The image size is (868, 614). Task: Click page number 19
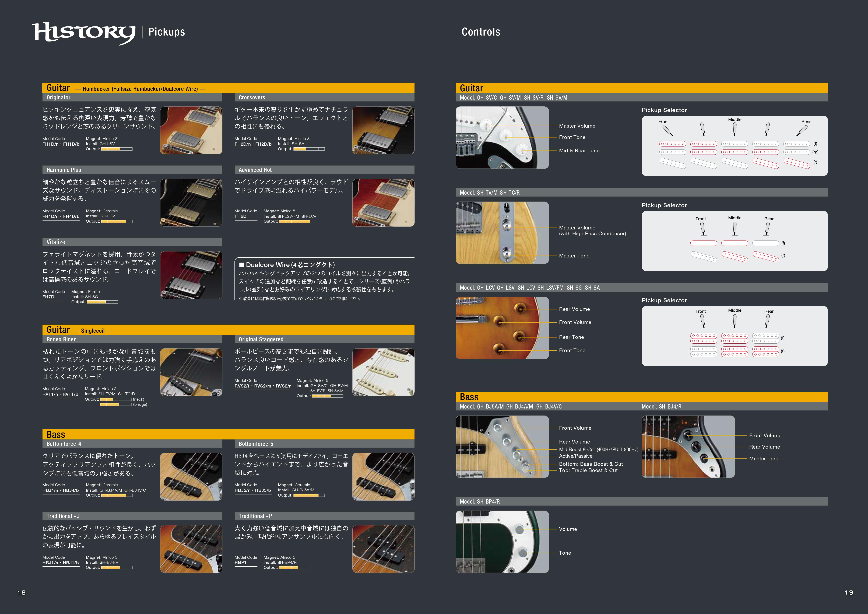849,592
